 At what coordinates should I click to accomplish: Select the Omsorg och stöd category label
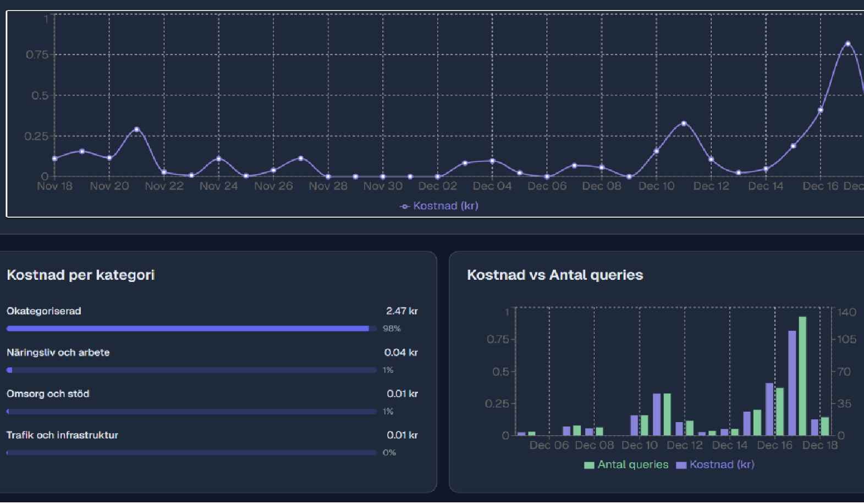[48, 394]
